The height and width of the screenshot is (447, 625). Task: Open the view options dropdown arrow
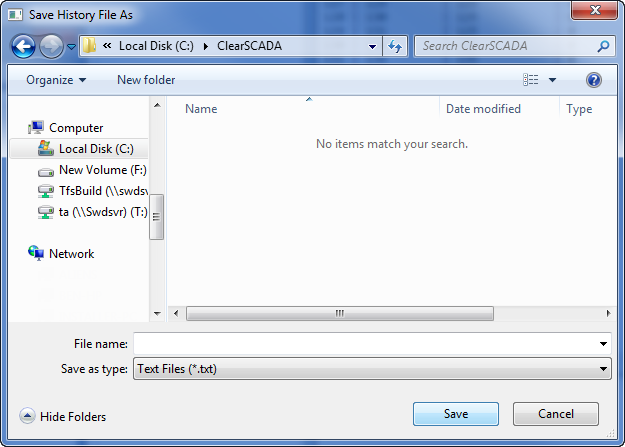coord(552,80)
